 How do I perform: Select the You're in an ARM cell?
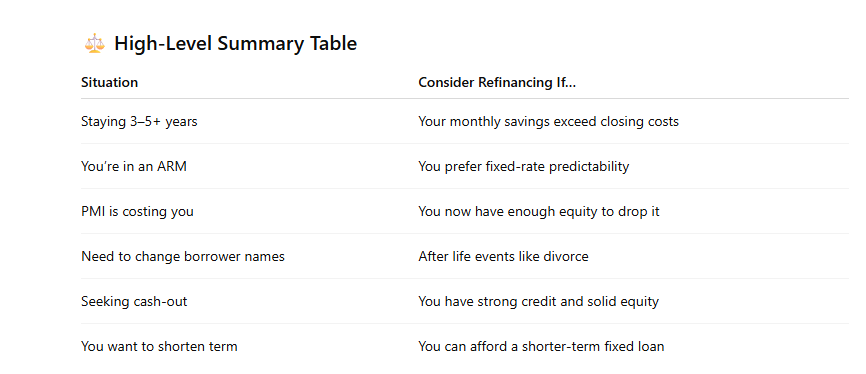coord(134,166)
